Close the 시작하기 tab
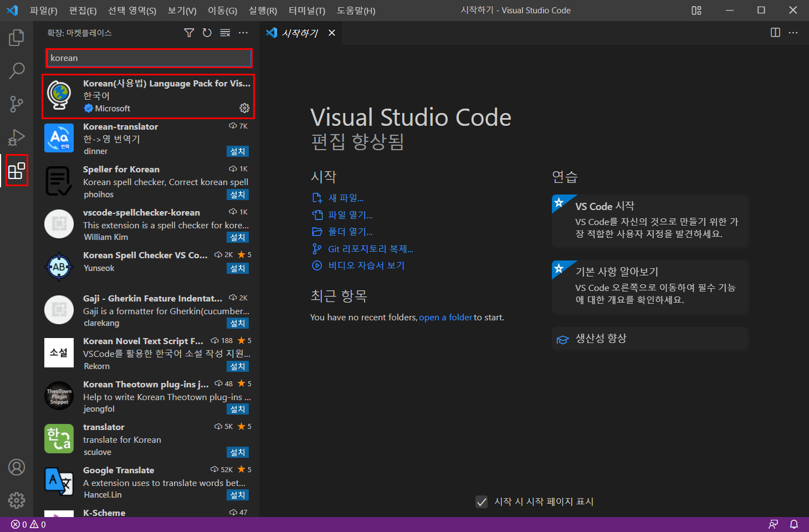Screen dimensions: 809x532 [x=331, y=33]
